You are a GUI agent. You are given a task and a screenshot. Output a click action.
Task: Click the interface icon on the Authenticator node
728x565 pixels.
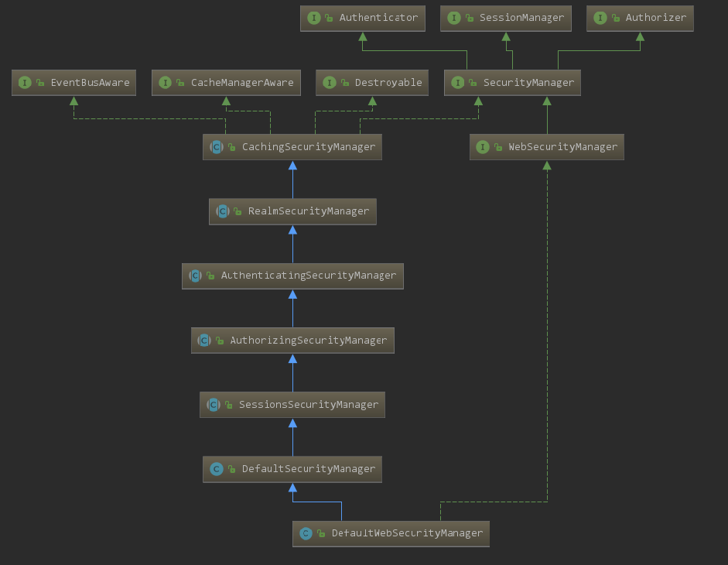313,18
